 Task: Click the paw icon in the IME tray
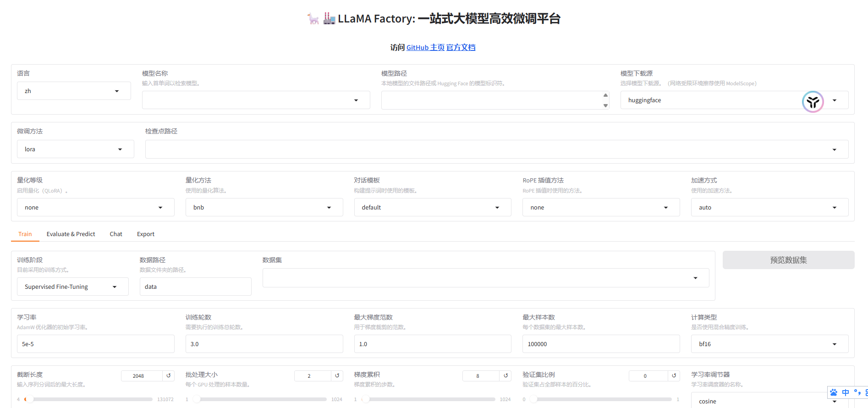click(834, 392)
